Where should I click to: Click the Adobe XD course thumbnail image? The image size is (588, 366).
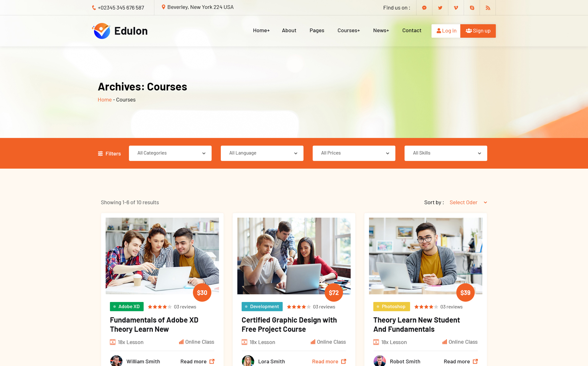(x=162, y=256)
